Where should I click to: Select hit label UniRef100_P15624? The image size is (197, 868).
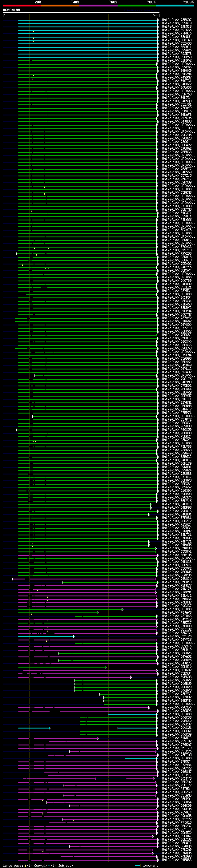pos(177,524)
